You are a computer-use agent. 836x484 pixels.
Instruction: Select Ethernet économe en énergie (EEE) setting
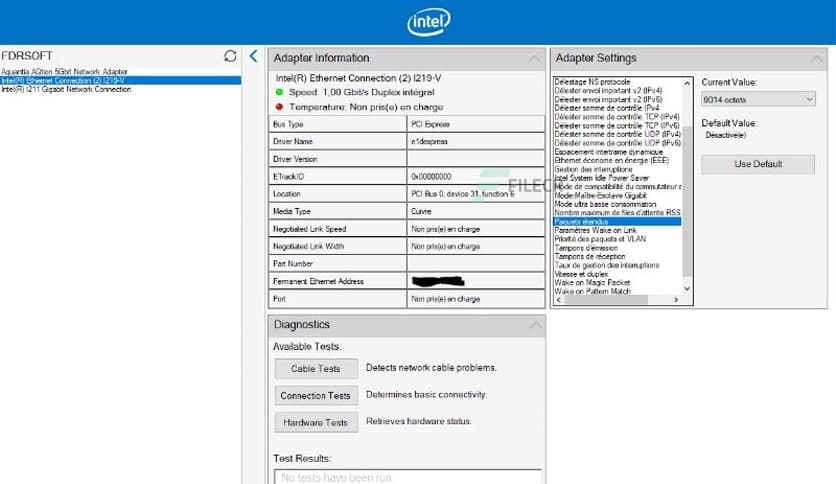tap(611, 160)
